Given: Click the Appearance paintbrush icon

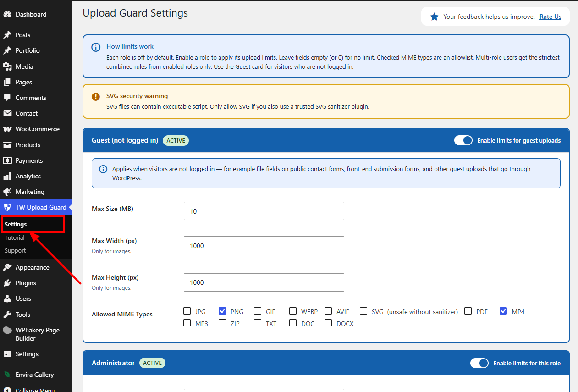Looking at the screenshot, I should [7, 267].
